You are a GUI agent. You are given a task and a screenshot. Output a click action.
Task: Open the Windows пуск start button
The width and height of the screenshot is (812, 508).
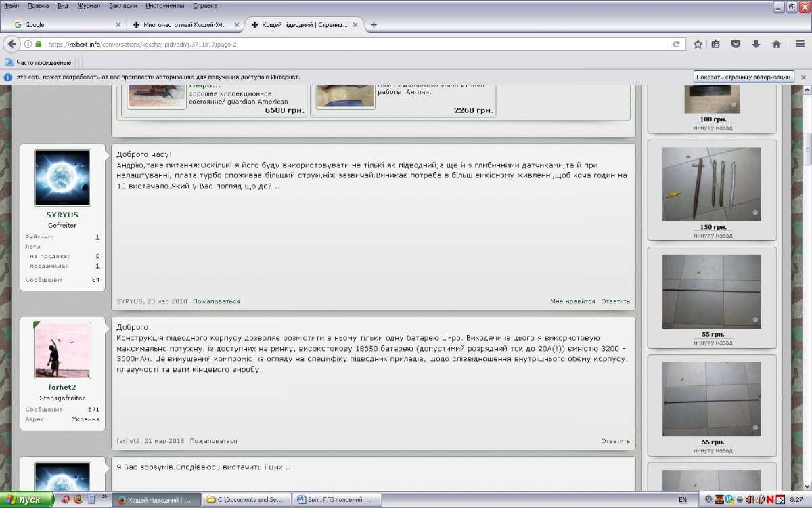pyautogui.click(x=27, y=500)
